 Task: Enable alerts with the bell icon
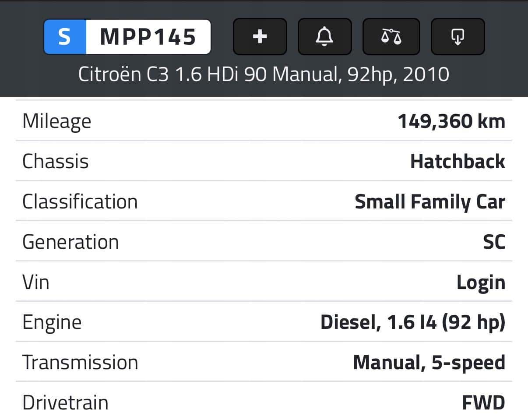[x=324, y=37]
